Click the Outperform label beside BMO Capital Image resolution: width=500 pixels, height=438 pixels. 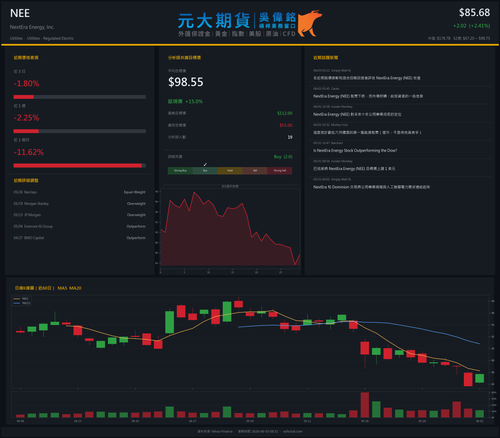pyautogui.click(x=136, y=238)
